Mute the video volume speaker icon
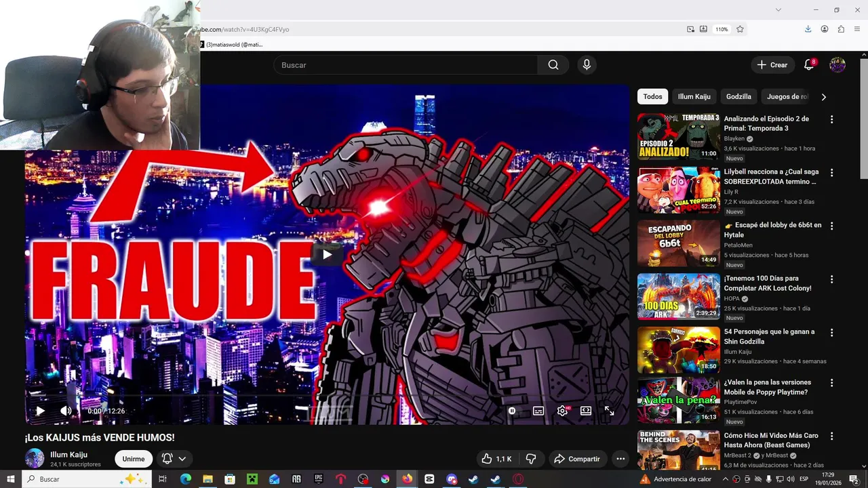This screenshot has height=488, width=868. 66,411
